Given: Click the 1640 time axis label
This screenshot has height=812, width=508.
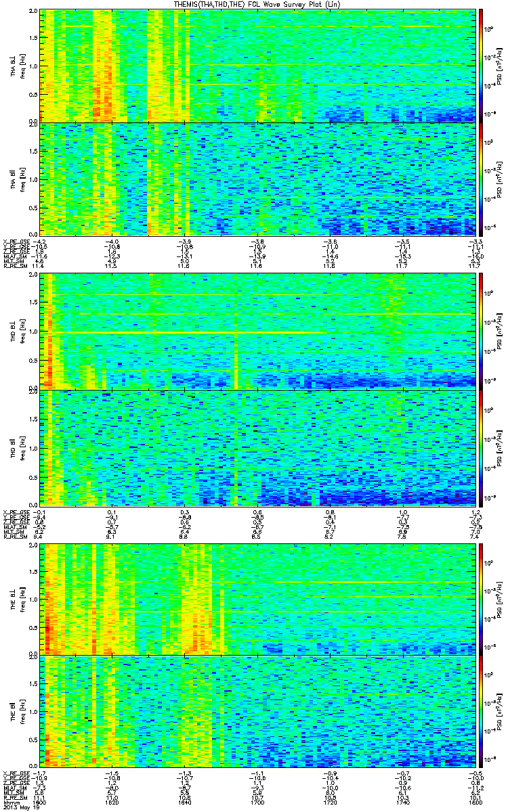Looking at the screenshot, I should (185, 803).
